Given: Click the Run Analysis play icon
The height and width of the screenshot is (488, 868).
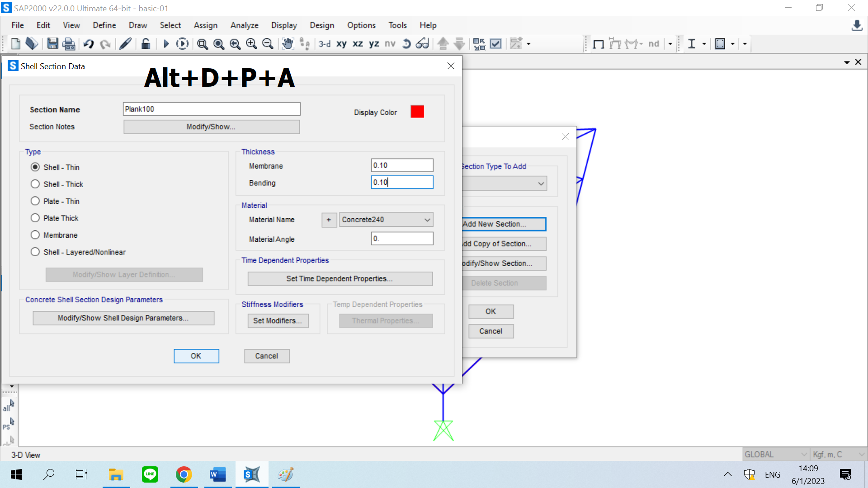Looking at the screenshot, I should pyautogui.click(x=166, y=44).
